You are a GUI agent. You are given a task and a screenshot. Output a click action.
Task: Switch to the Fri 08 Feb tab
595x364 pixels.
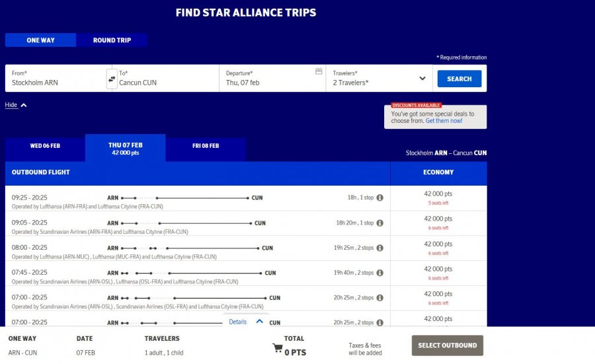[206, 146]
